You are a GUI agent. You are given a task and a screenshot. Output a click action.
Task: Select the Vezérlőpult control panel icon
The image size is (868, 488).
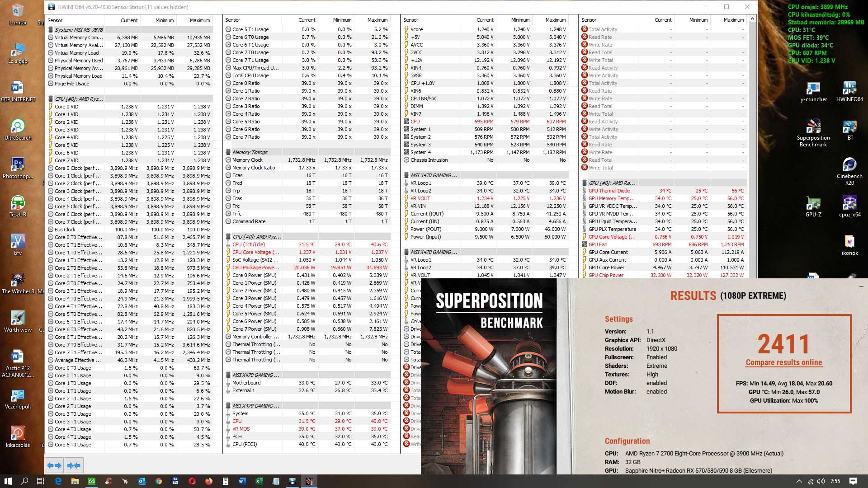(18, 399)
